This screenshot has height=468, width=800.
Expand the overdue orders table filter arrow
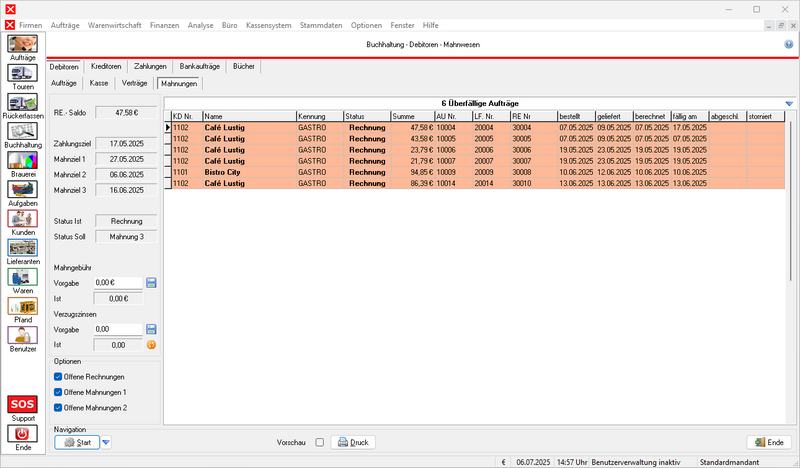[788, 103]
